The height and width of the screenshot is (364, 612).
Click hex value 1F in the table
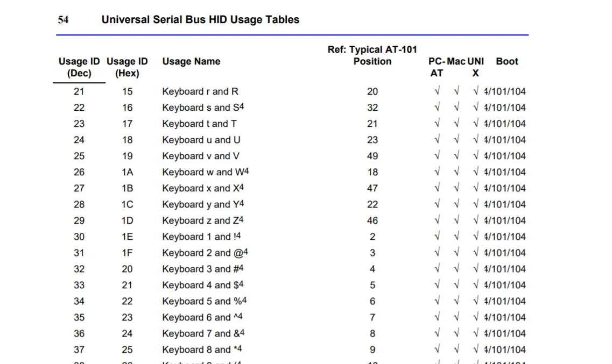pyautogui.click(x=127, y=253)
